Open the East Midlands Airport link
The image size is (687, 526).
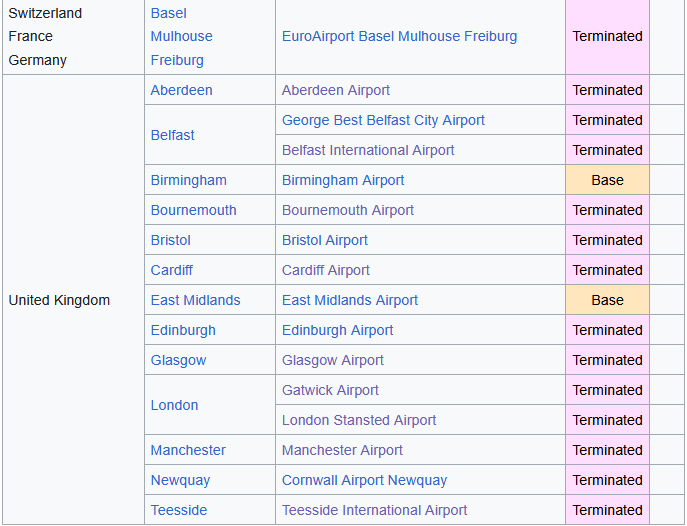[350, 300]
